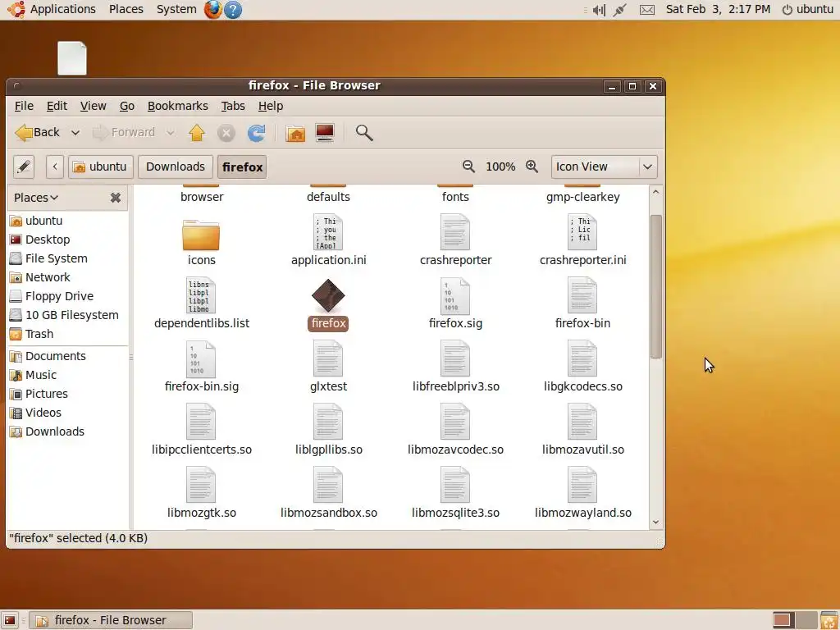Screen dimensions: 840x630
Task: Open Help icon in top panel
Action: pos(232,9)
